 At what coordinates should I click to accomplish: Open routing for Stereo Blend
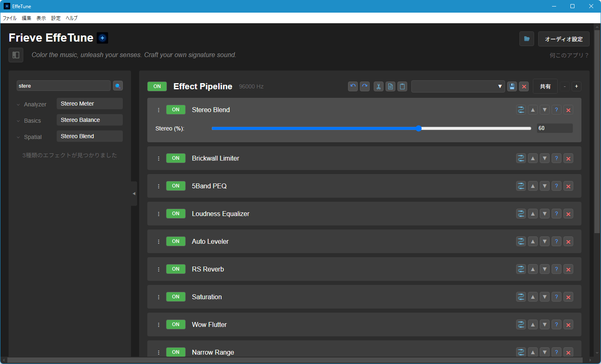[x=521, y=110]
